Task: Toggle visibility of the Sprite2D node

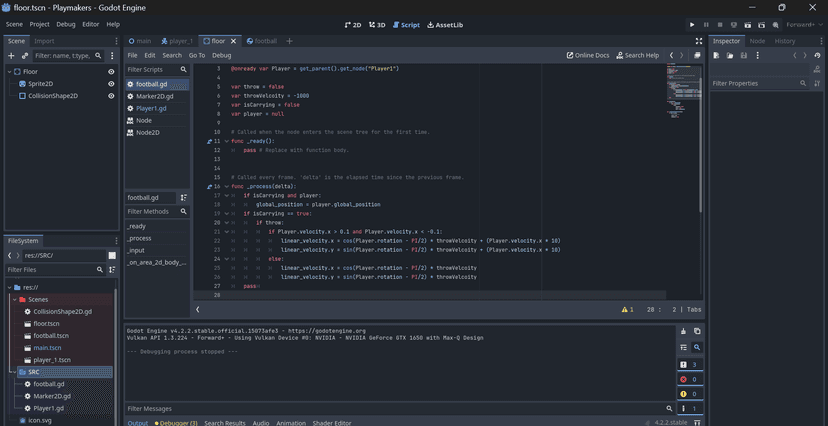Action: tap(111, 84)
